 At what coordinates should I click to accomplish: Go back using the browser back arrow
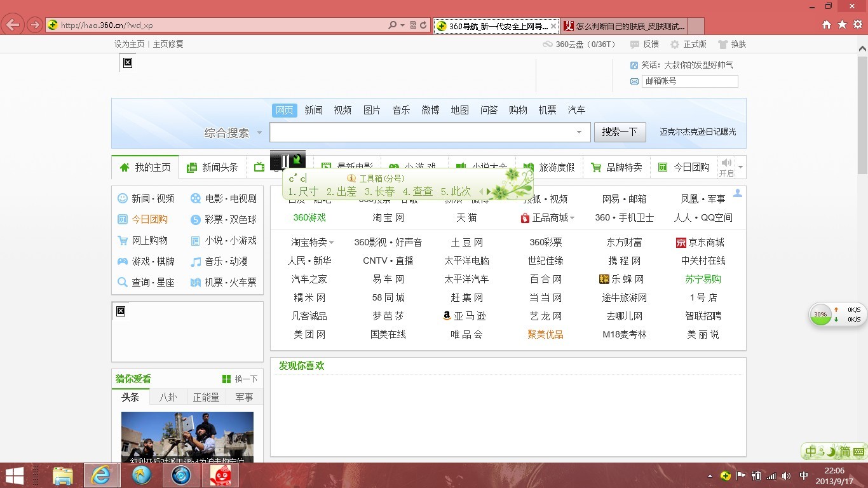(13, 25)
